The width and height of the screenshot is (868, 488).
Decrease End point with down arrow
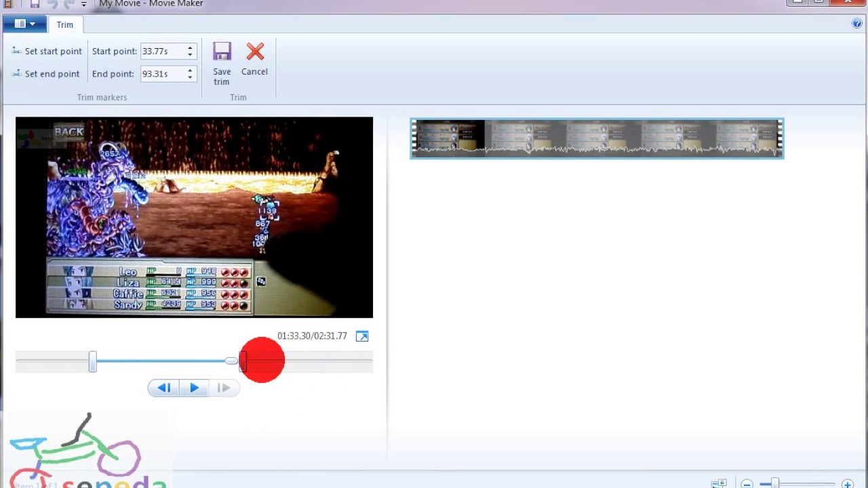click(191, 77)
